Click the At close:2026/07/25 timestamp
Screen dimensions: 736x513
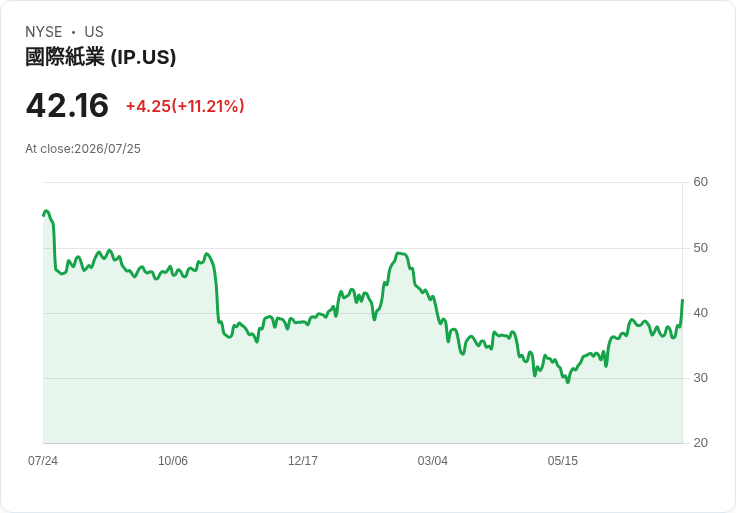(x=83, y=149)
